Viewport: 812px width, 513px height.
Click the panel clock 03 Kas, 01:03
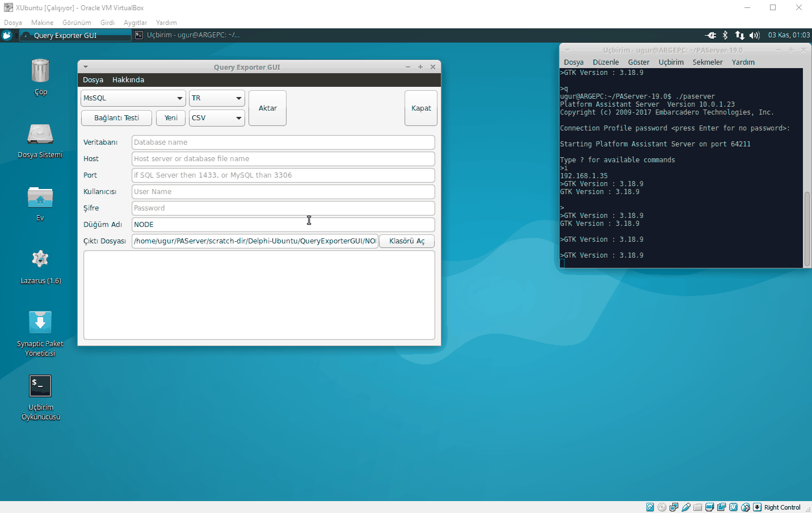click(789, 35)
